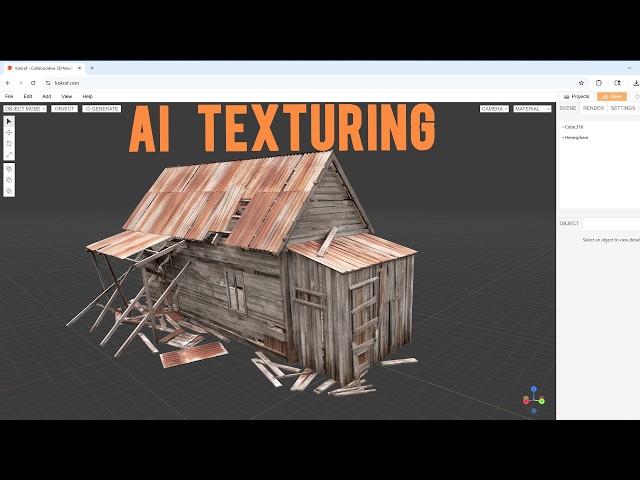
Task: Click the top blue Z axis on the gizmo
Action: (534, 389)
